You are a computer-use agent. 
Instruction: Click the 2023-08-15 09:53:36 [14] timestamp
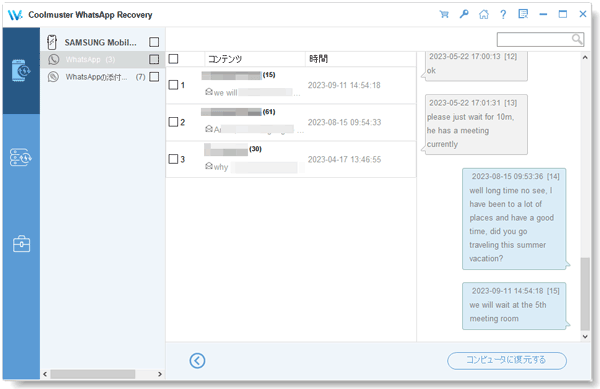515,176
